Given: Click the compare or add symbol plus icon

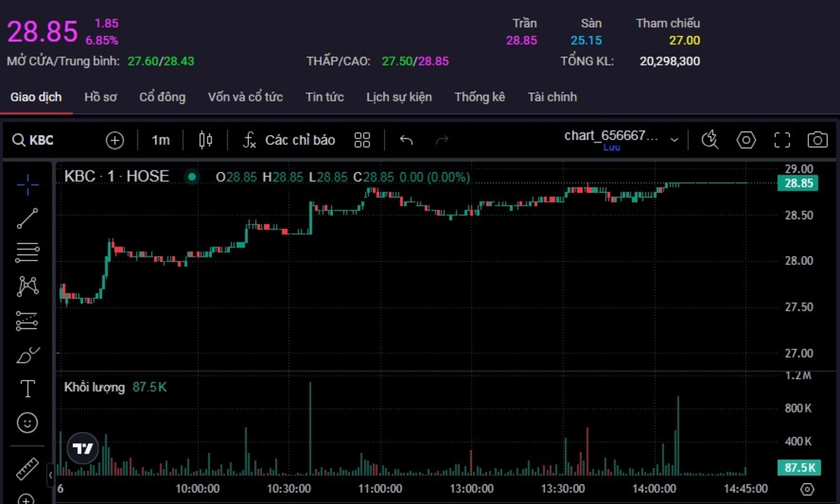Looking at the screenshot, I should click(x=114, y=140).
